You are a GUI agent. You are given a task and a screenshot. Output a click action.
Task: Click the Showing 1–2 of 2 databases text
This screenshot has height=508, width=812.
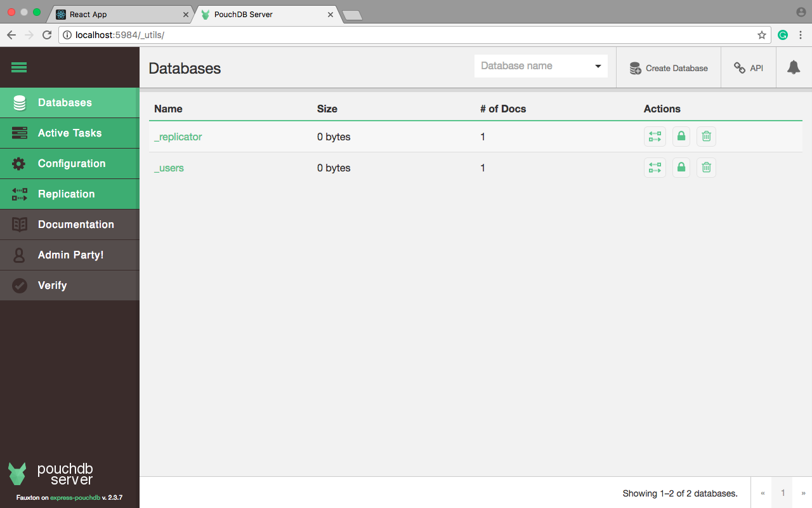tap(680, 493)
